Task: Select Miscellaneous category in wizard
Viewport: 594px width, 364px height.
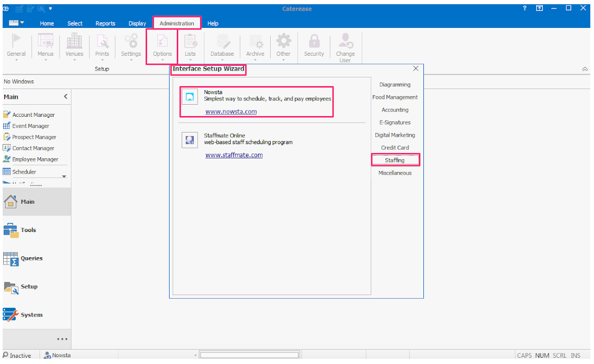Action: click(395, 173)
